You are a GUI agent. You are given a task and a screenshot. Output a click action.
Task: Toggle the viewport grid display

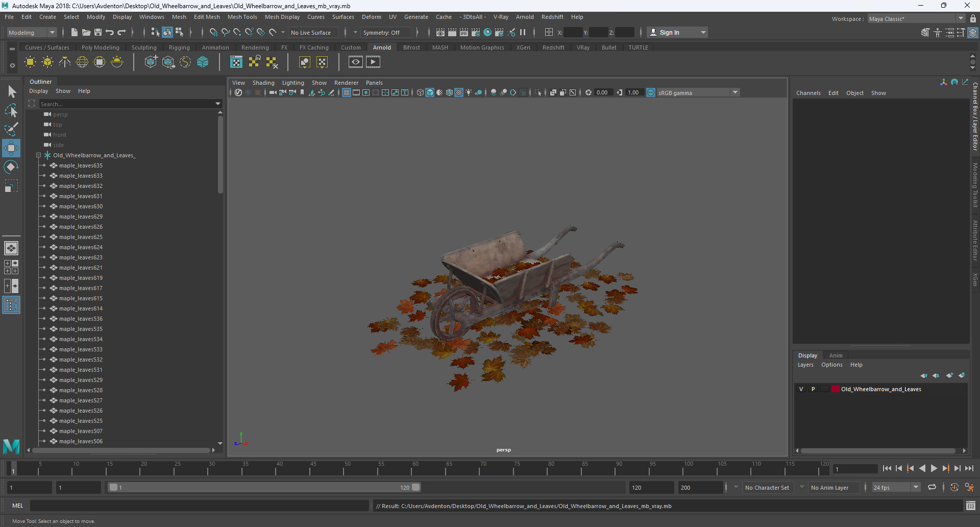347,92
